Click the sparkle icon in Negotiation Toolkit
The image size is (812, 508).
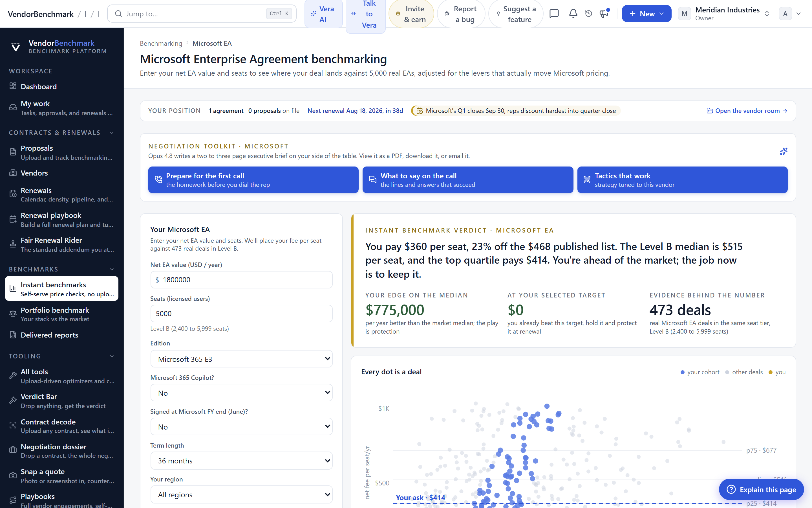[784, 151]
